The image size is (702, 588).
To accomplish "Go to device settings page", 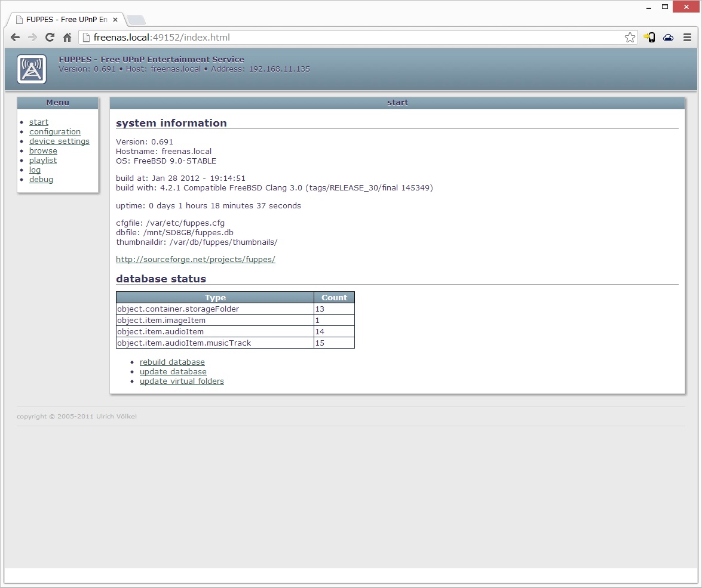I will click(x=60, y=141).
